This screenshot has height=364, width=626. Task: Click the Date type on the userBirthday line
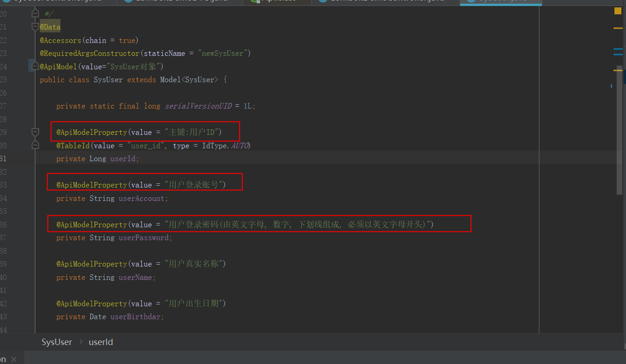[98, 317]
